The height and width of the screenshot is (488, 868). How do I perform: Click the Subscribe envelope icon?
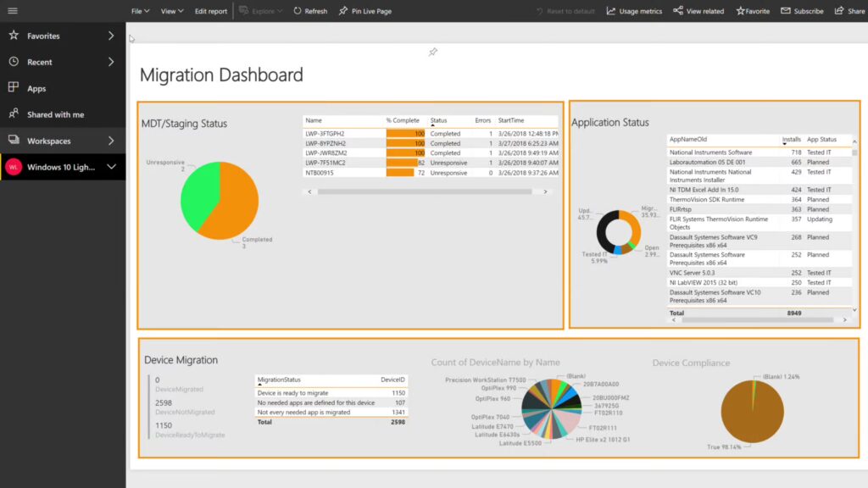pos(786,10)
